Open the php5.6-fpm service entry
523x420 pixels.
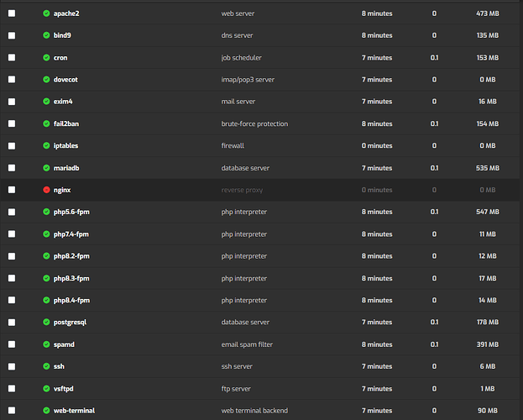pos(71,212)
